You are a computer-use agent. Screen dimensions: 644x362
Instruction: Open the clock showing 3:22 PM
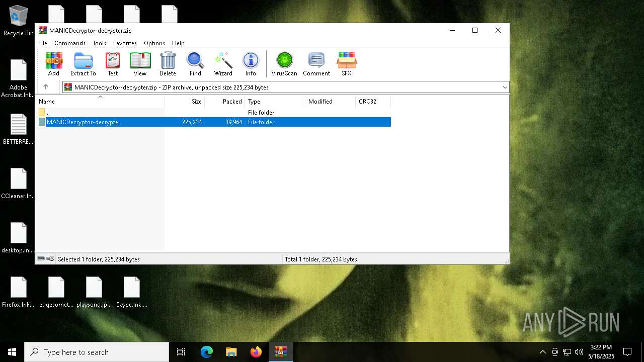[x=601, y=352]
